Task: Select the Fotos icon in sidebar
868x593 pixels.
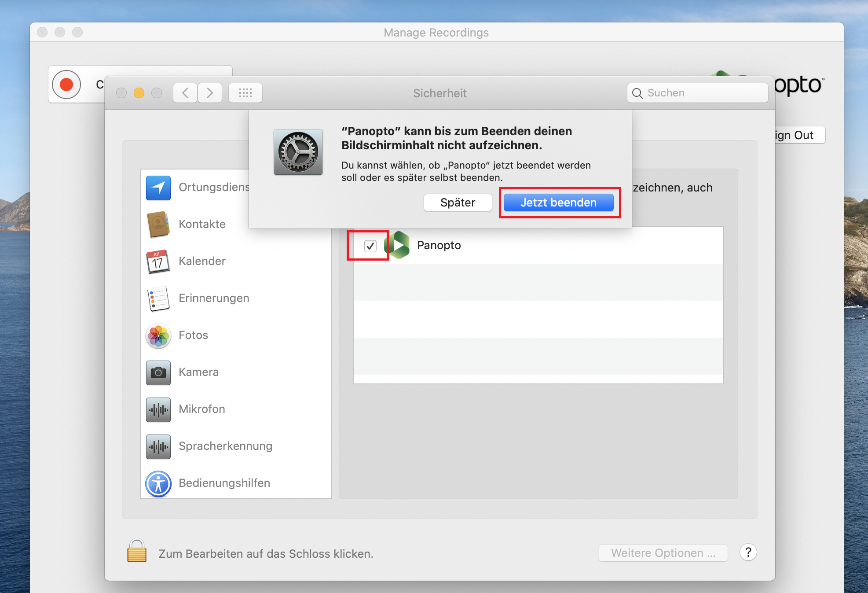Action: point(158,336)
